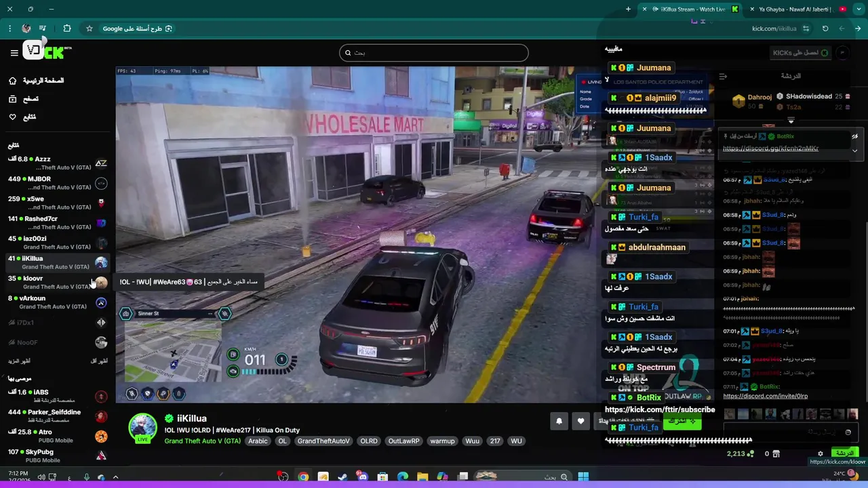The height and width of the screenshot is (488, 868).
Task: Select the GrandTheftAutoV stream tag
Action: click(323, 441)
